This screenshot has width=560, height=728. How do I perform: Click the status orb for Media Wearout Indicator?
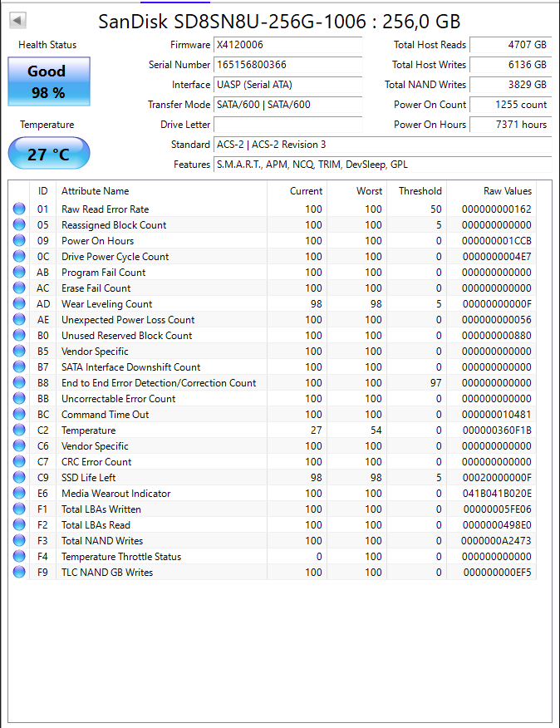click(x=19, y=493)
